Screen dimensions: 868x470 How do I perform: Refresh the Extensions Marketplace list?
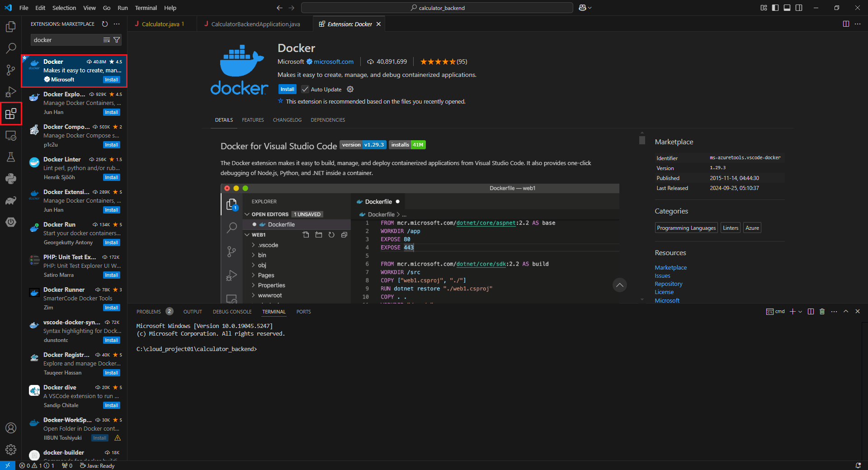(105, 24)
